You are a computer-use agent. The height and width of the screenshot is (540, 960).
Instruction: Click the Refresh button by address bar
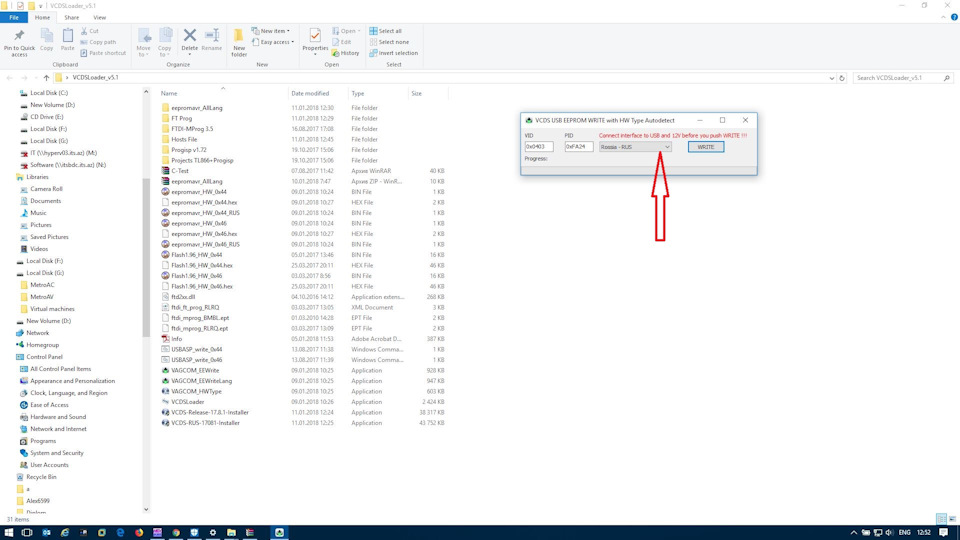pos(842,78)
